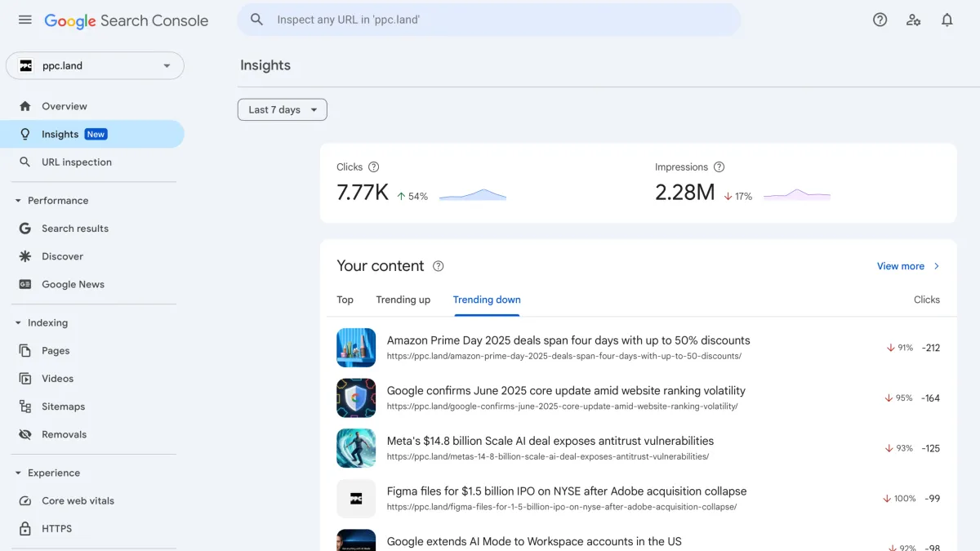This screenshot has width=980, height=551.
Task: Open the ppc.land property selector
Action: point(95,65)
